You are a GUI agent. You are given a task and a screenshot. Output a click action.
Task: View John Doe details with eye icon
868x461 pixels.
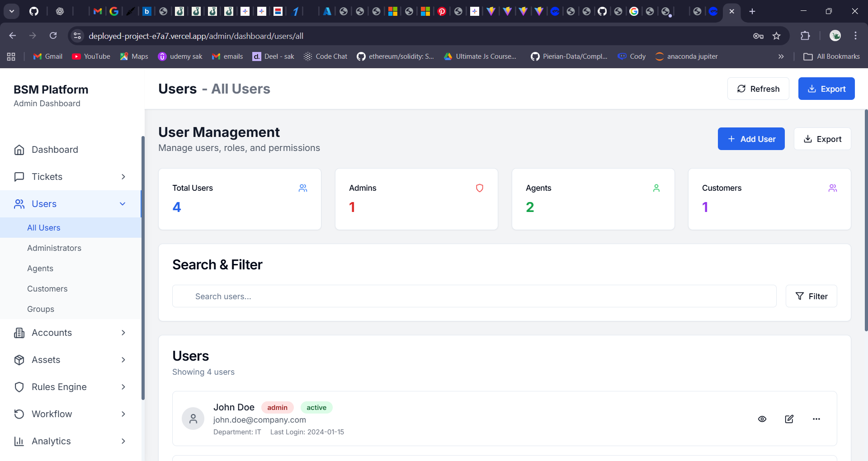pos(762,419)
